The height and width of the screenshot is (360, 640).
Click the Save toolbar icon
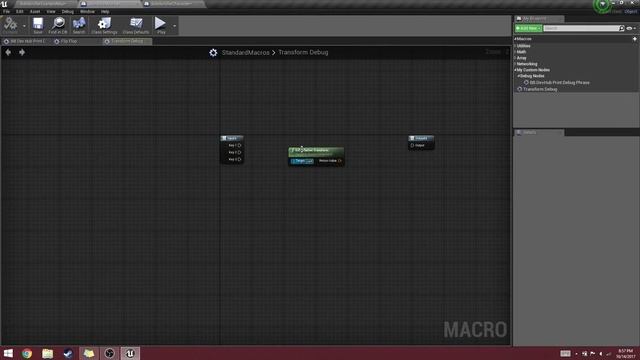pos(38,25)
